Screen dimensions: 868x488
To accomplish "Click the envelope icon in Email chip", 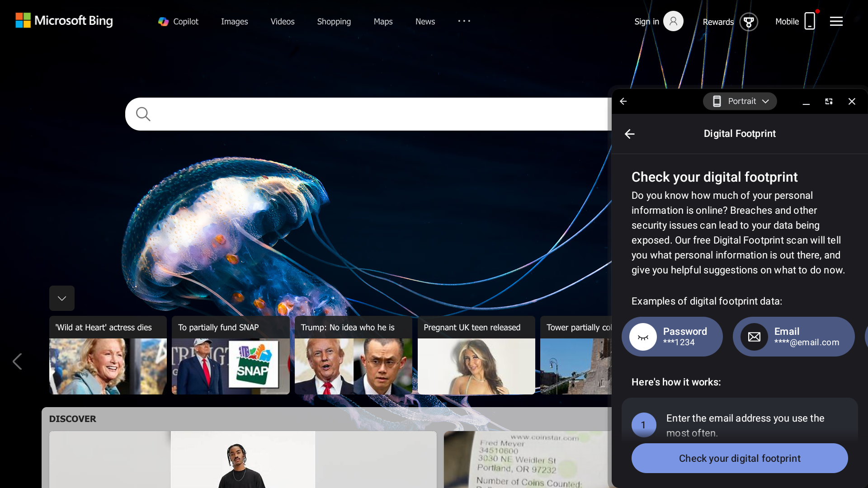I will (754, 337).
